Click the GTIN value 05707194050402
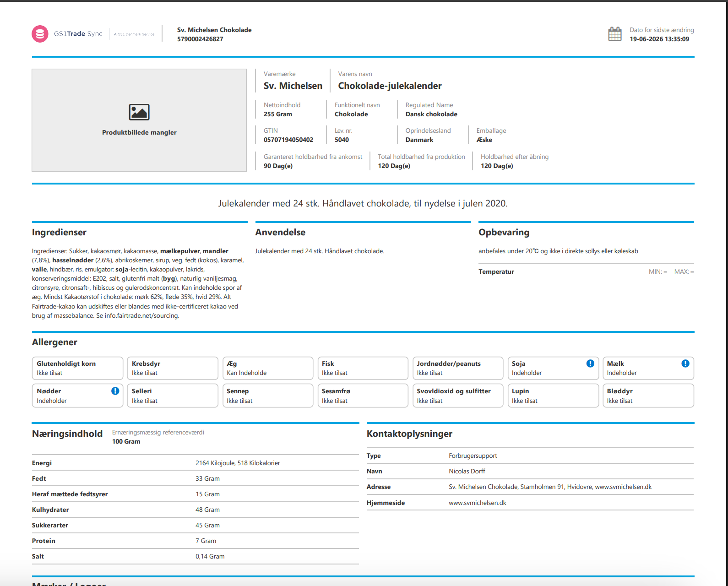The image size is (728, 586). coord(288,140)
